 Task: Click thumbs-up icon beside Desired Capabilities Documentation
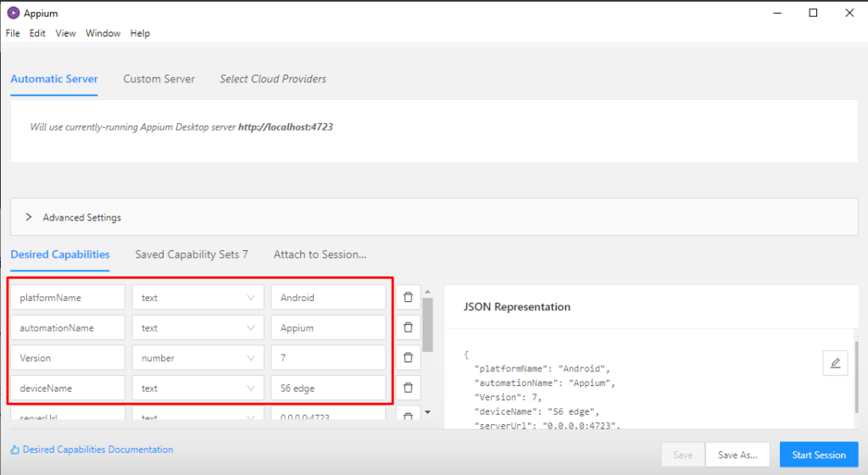coord(15,450)
